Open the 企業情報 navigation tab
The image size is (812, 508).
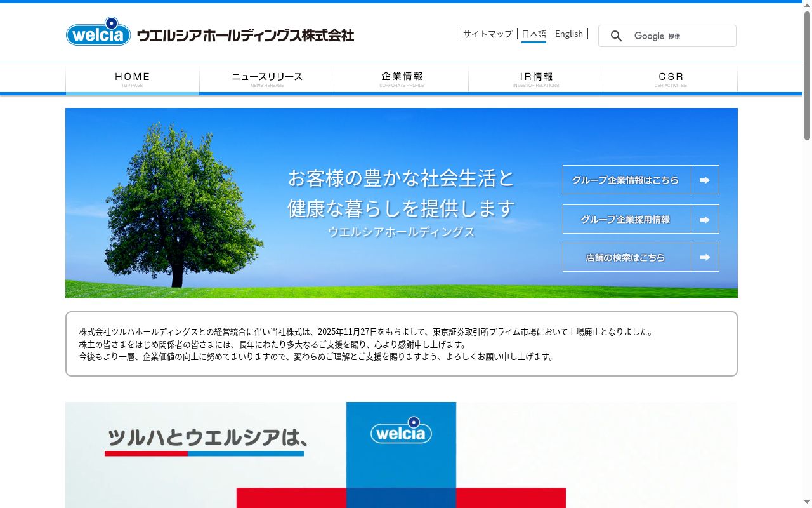coord(402,79)
